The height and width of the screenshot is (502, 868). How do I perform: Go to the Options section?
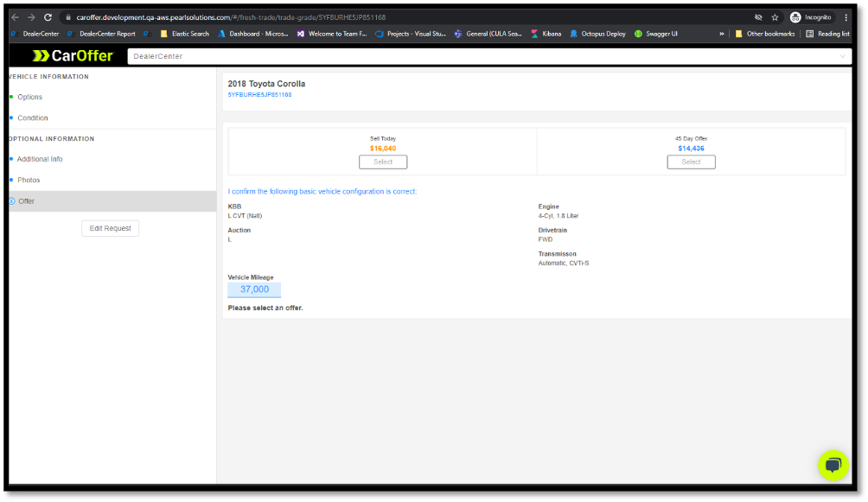pos(30,97)
